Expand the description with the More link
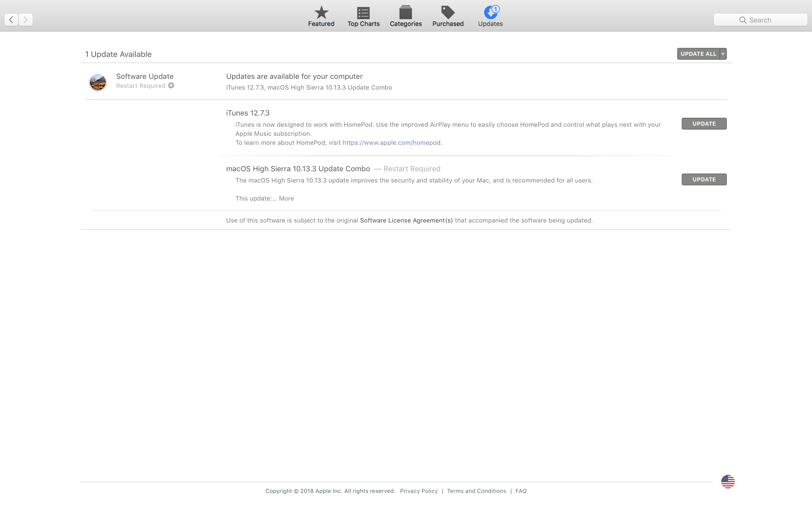Screen dimensions: 812x507 click(286, 198)
